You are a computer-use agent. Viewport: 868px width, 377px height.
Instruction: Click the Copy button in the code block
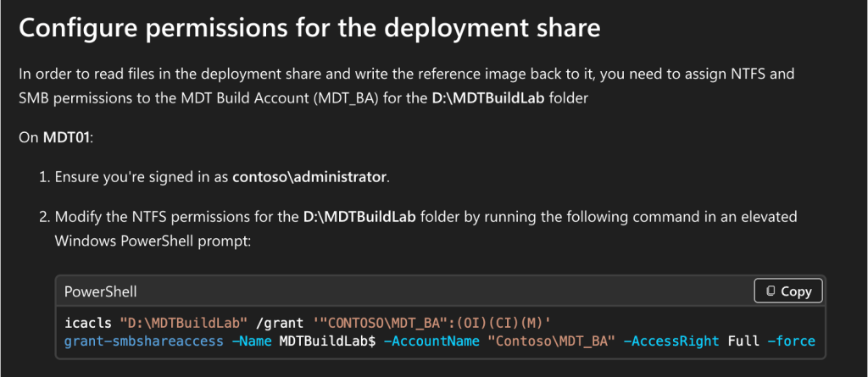(788, 291)
